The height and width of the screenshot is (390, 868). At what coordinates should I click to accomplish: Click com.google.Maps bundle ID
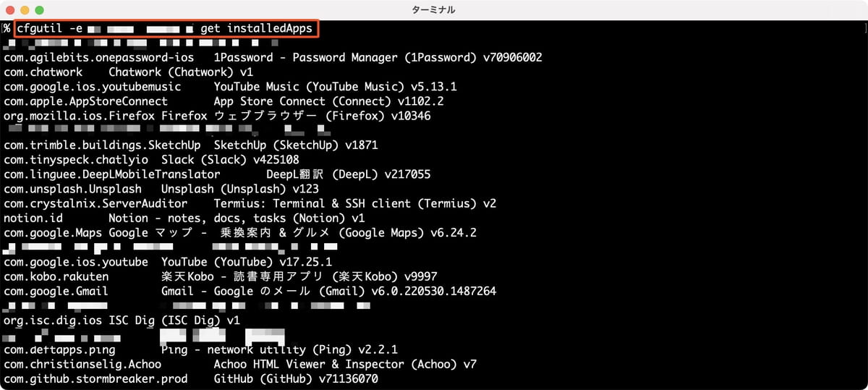tap(53, 233)
